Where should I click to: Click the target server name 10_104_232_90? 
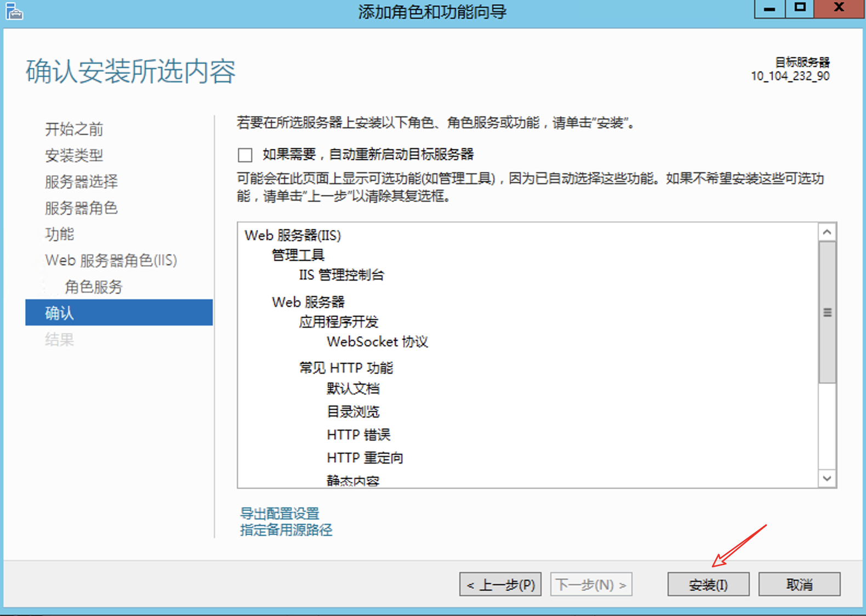[790, 76]
